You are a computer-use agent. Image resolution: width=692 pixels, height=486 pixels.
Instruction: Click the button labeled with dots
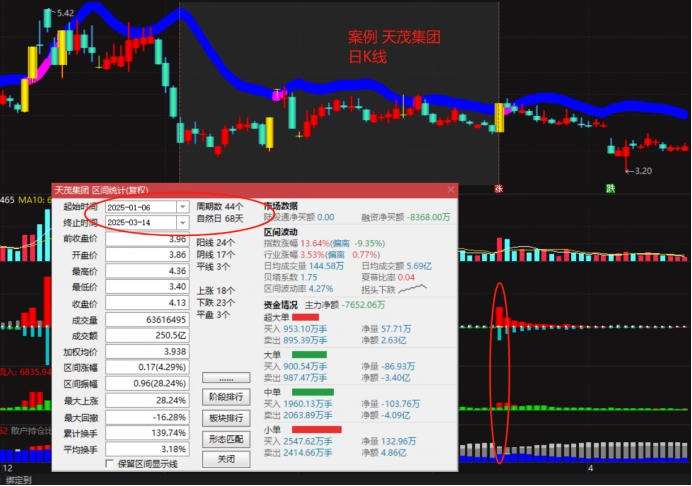click(x=226, y=378)
